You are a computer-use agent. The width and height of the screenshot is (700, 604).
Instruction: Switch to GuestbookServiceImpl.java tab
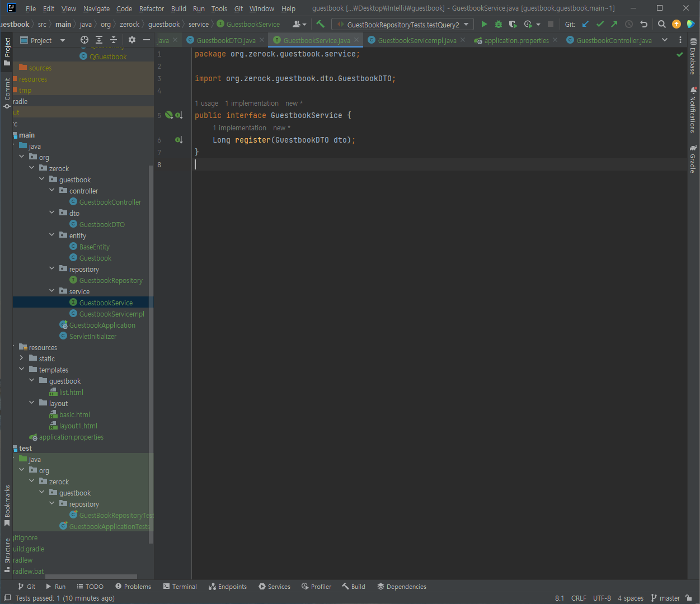tap(417, 40)
